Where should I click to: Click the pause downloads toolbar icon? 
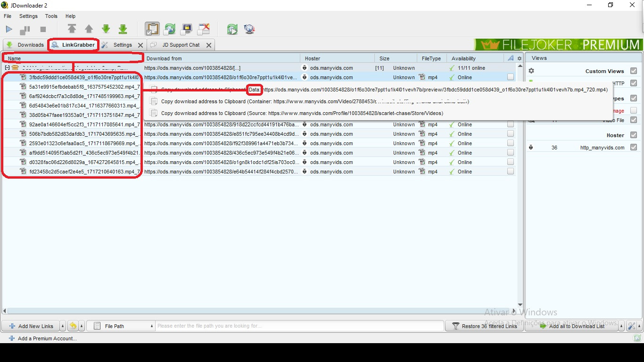tap(25, 30)
